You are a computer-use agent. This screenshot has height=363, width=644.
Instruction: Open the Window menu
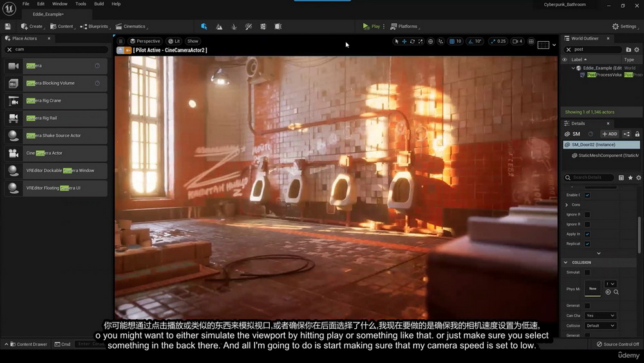[x=59, y=4]
